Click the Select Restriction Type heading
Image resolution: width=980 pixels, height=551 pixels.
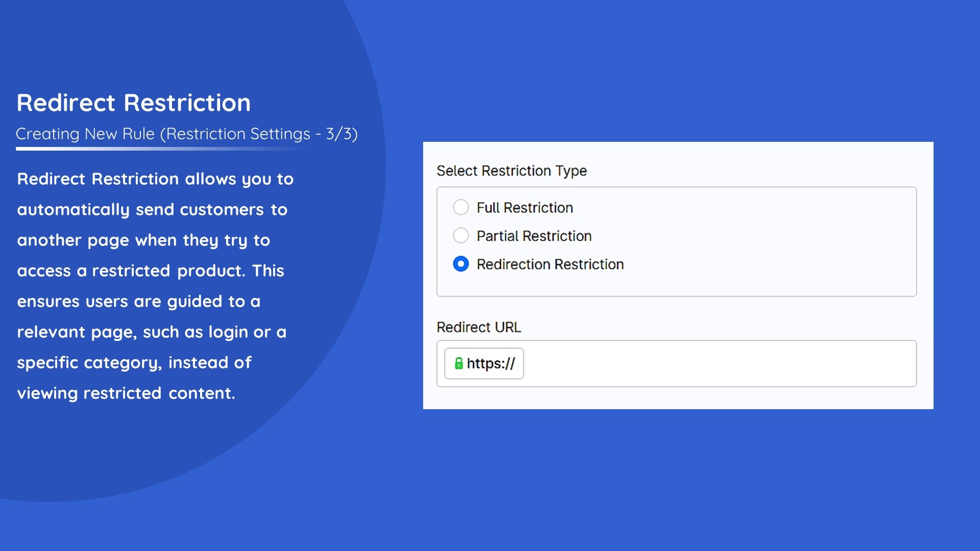click(511, 171)
